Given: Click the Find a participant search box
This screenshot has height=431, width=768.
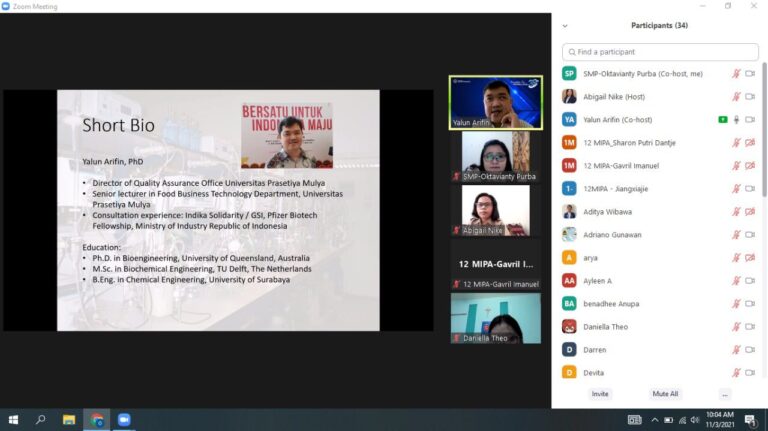Looking at the screenshot, I should tap(660, 51).
